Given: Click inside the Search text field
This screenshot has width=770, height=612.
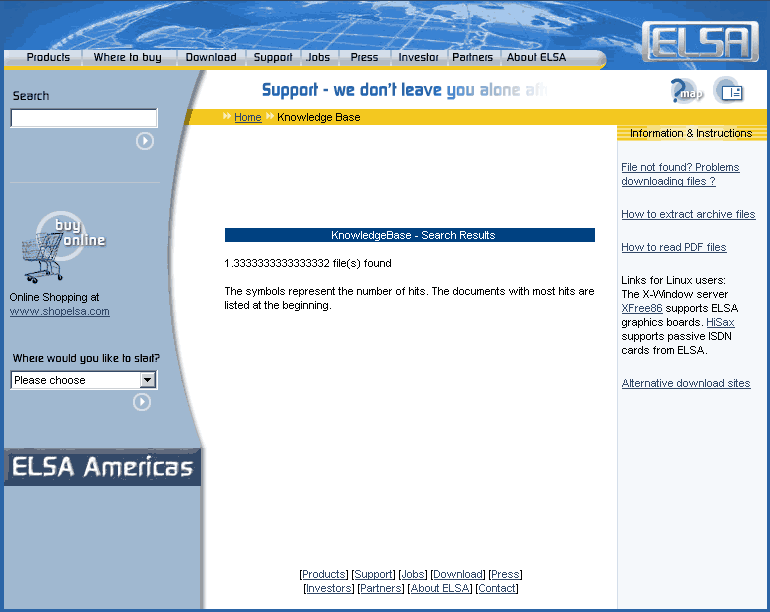Looking at the screenshot, I should [83, 118].
